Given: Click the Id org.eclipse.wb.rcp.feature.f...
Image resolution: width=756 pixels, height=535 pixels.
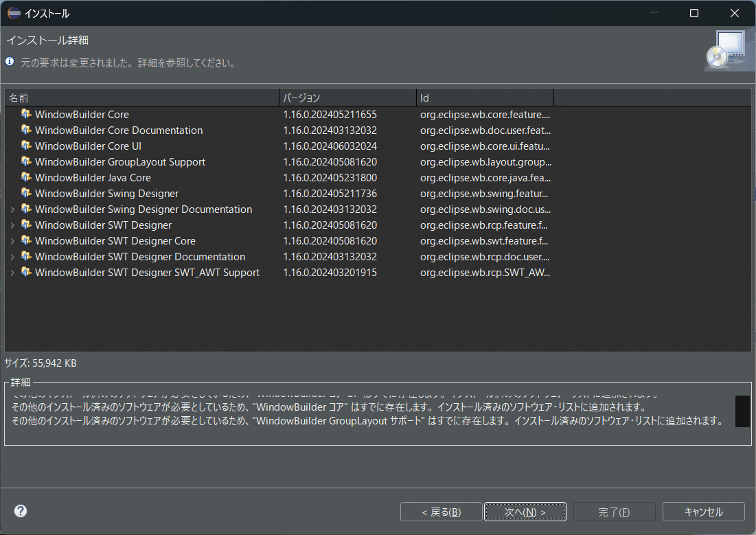Looking at the screenshot, I should pos(483,225).
